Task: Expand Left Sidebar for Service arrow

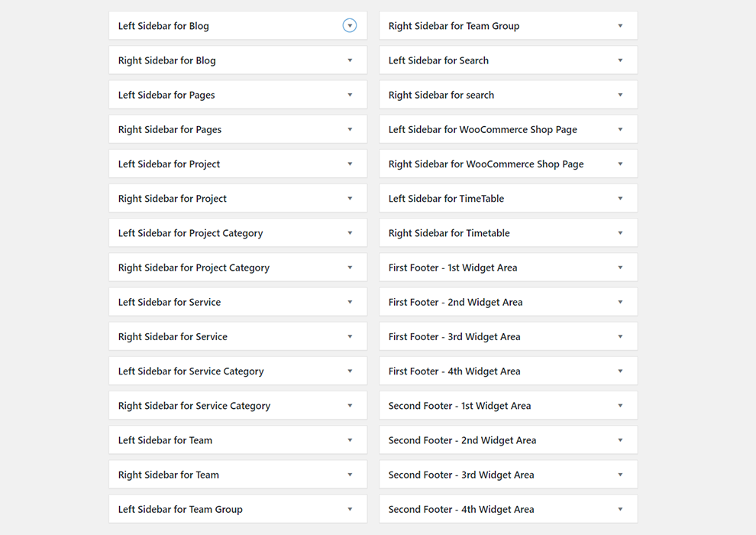Action: coord(350,302)
